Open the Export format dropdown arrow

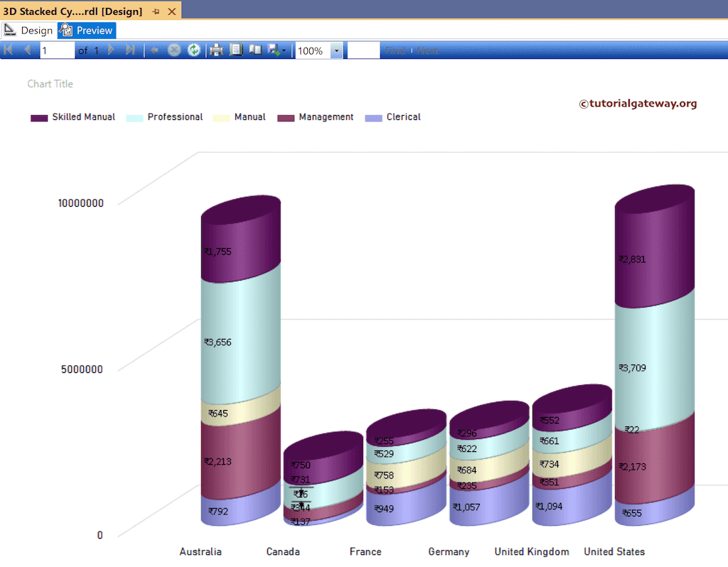[284, 50]
